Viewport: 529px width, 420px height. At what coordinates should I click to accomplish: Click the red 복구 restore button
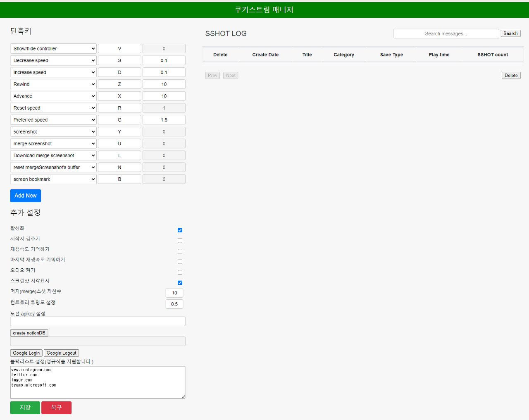click(x=57, y=408)
